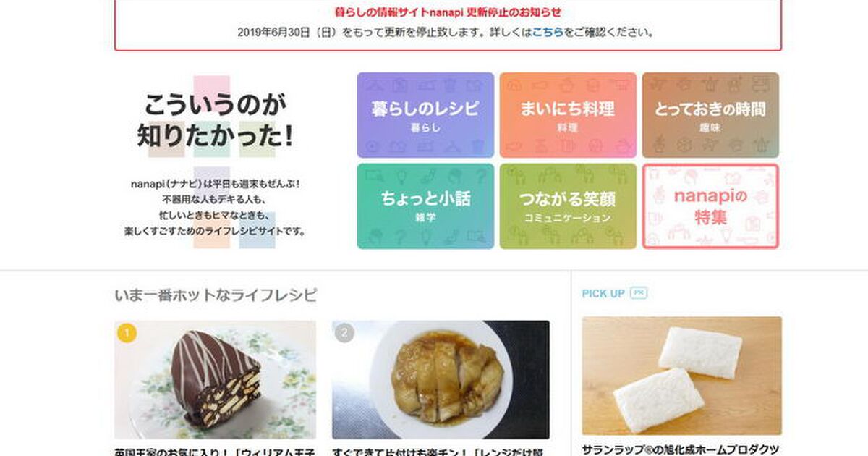Image resolution: width=868 pixels, height=456 pixels.
Task: Click the rank 1 gold badge icon
Action: tap(126, 333)
